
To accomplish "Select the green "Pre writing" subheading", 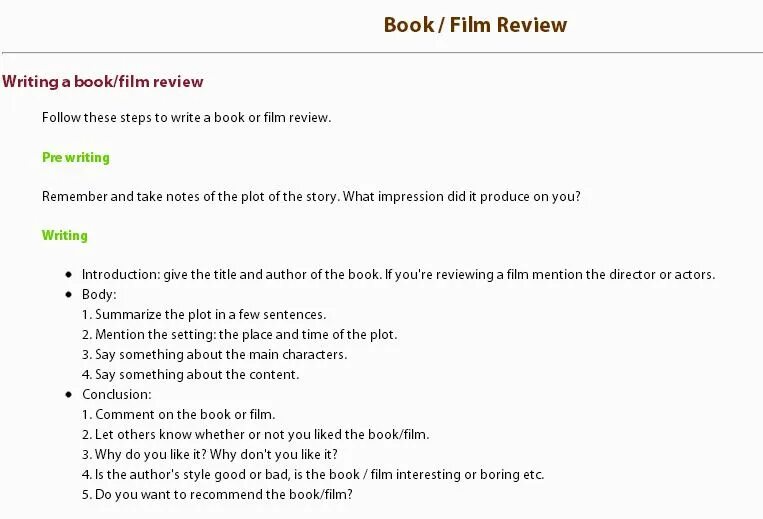I will click(x=76, y=157).
